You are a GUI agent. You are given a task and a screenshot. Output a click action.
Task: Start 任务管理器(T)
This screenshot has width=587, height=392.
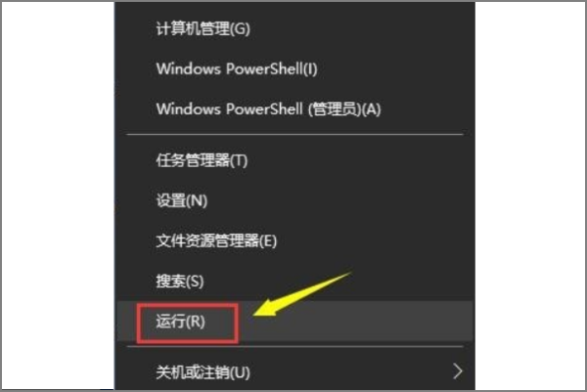pyautogui.click(x=202, y=161)
